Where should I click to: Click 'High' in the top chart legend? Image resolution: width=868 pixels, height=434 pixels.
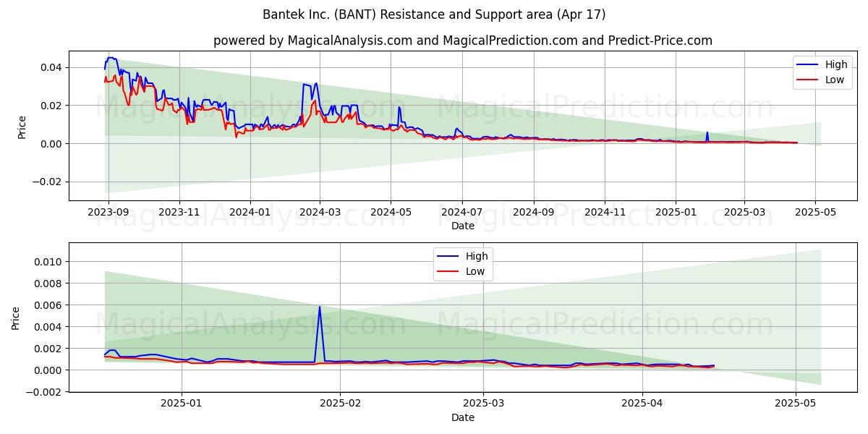click(x=836, y=64)
